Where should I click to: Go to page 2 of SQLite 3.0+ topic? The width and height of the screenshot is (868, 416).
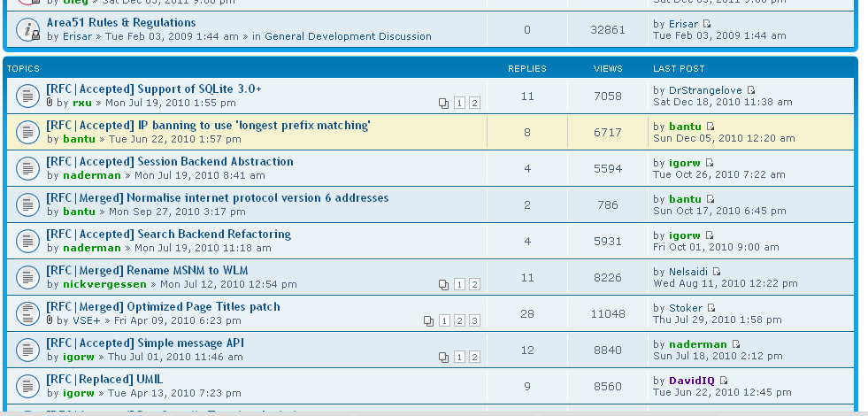click(474, 103)
